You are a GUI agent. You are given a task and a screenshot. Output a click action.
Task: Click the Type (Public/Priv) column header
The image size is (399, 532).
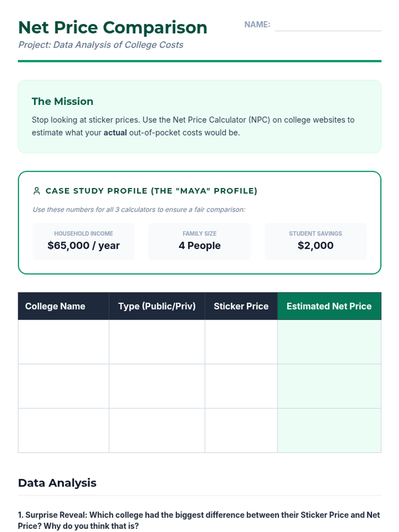point(157,306)
